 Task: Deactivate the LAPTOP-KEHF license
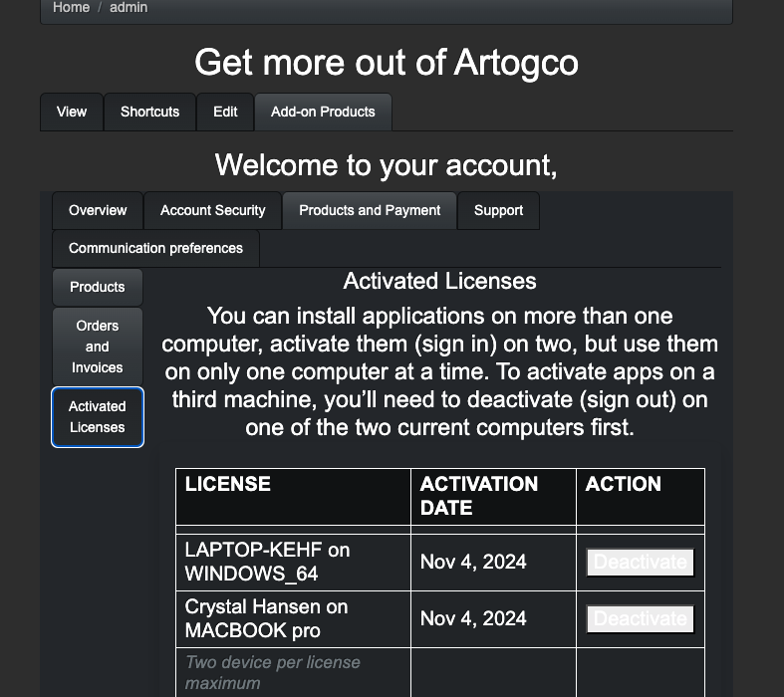click(641, 563)
